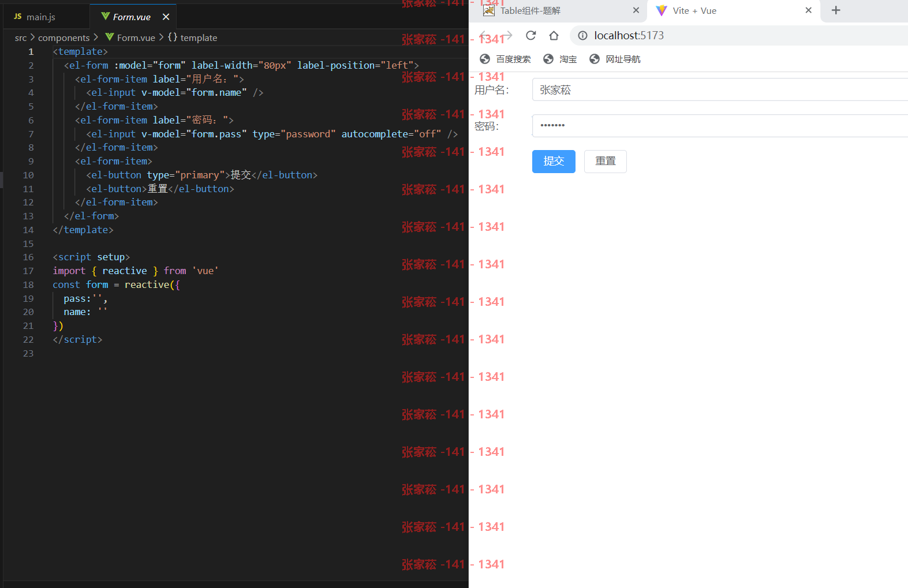
Task: Click the Vite favicon on browser tab
Action: (x=662, y=10)
